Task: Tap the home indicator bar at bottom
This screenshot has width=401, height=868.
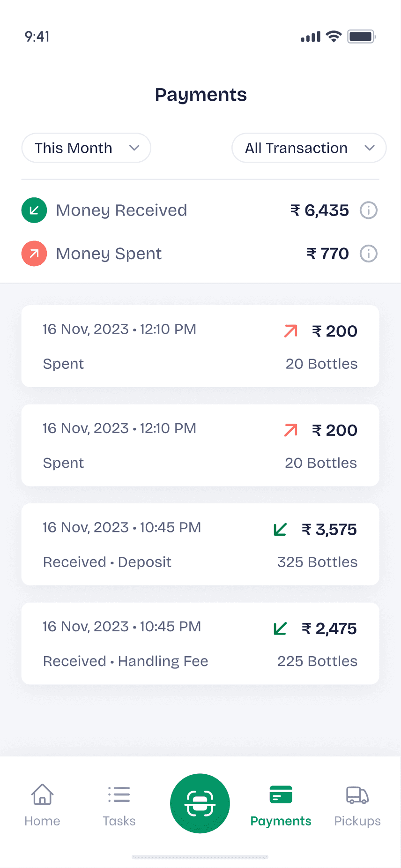Action: 200,857
